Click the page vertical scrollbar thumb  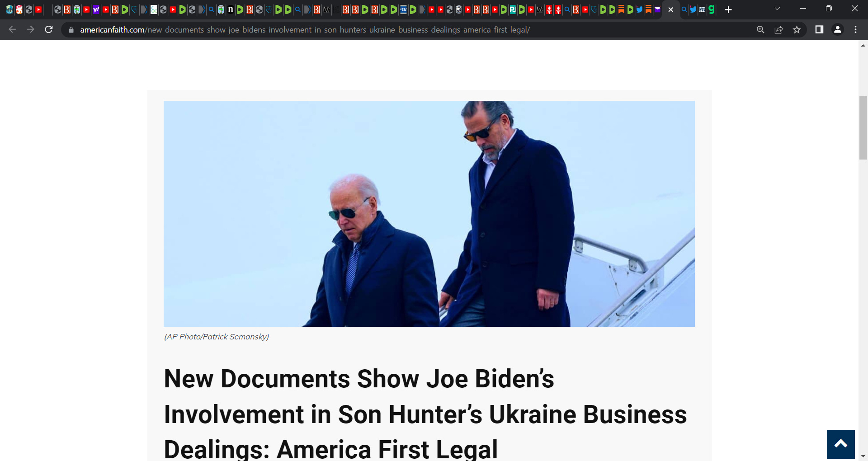pyautogui.click(x=863, y=128)
